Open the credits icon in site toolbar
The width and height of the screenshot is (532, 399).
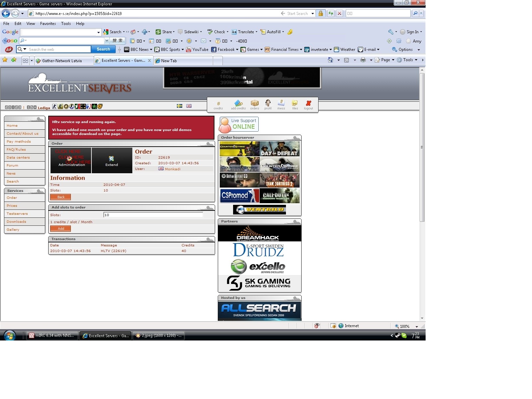[218, 105]
